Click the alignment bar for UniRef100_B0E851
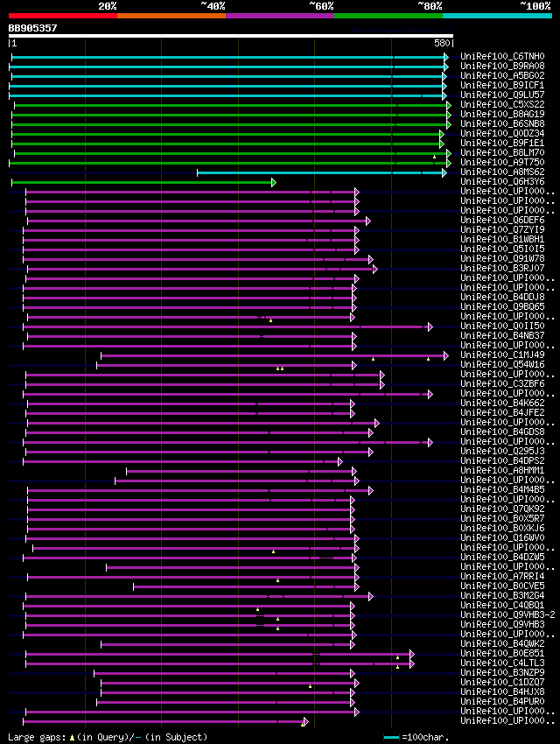Image resolution: width=560 pixels, height=744 pixels. point(220,655)
